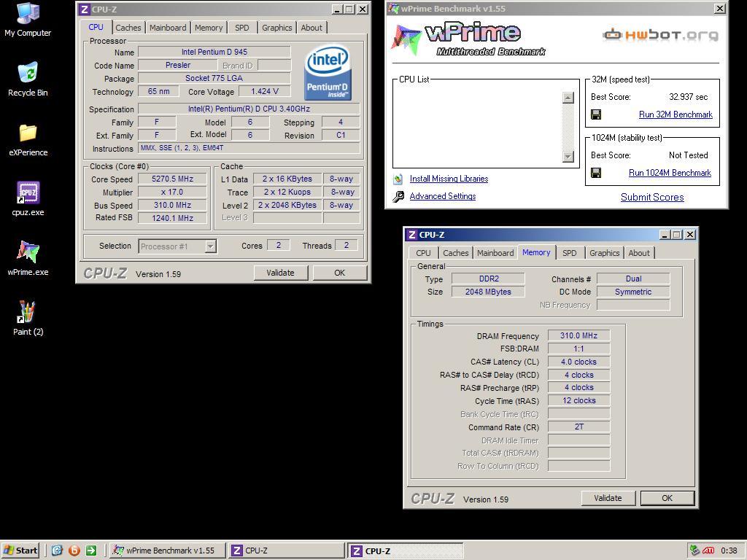This screenshot has height=560, width=747.
Task: Switch to wPrime Benchmark taskbar button
Action: point(168,551)
